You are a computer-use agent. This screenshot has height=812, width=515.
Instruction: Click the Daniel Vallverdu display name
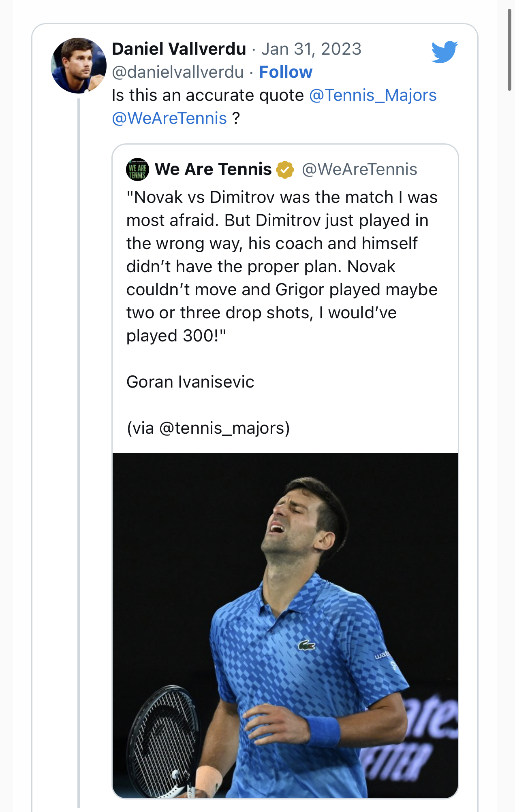coord(179,49)
